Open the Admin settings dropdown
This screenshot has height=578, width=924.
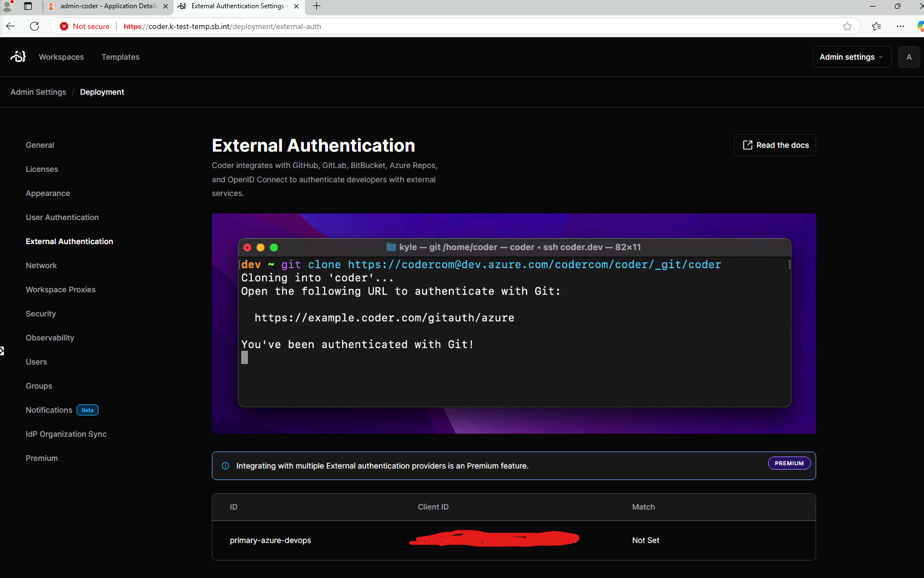click(851, 56)
